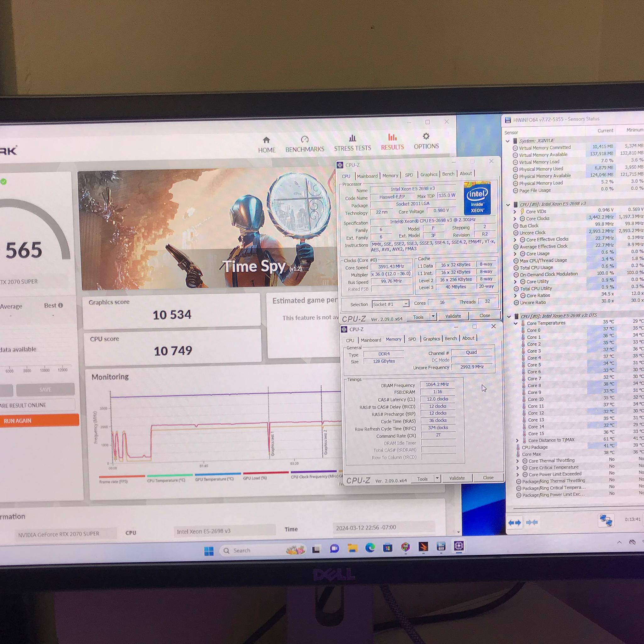Click the info icon next to Best
This screenshot has height=644, width=644.
pos(60,305)
